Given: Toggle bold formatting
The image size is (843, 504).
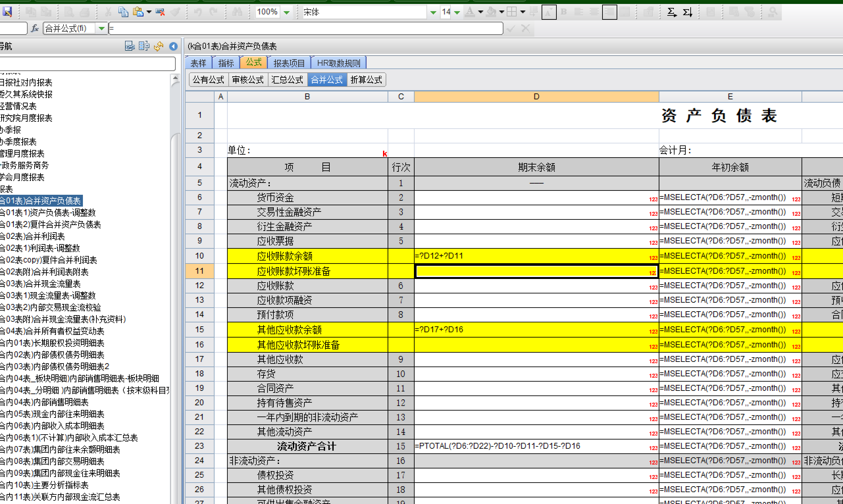Looking at the screenshot, I should (x=563, y=12).
